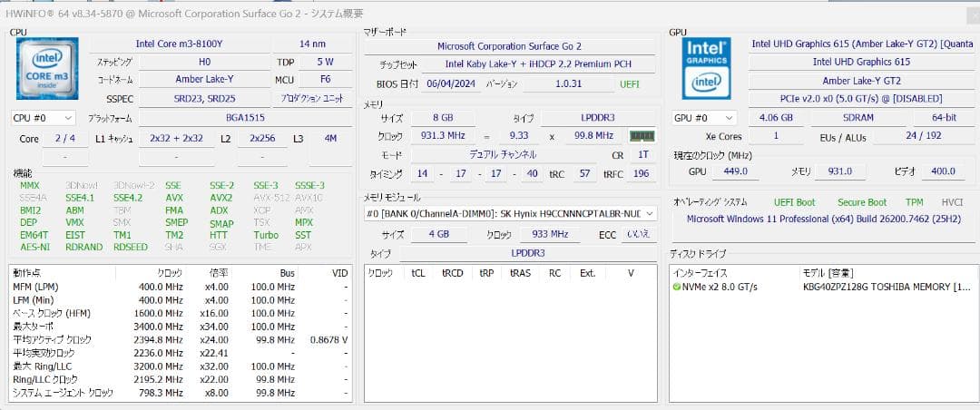Click the green NVMe drive status icon
The height and width of the screenshot is (410, 980).
click(x=676, y=287)
